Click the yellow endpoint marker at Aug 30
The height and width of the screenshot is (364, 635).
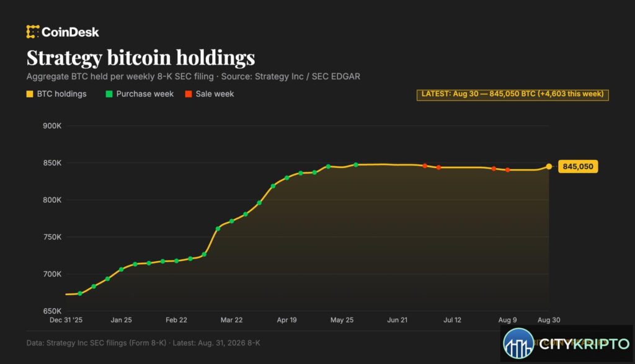[x=549, y=166]
